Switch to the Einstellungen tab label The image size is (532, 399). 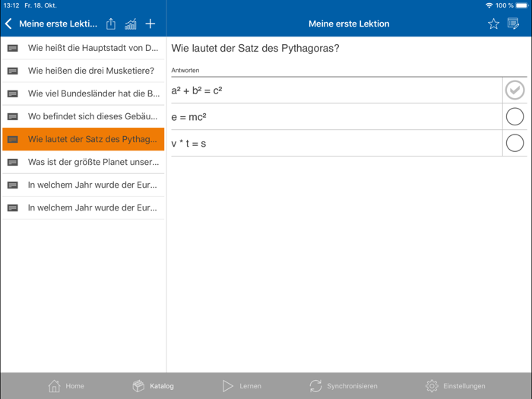pyautogui.click(x=464, y=386)
